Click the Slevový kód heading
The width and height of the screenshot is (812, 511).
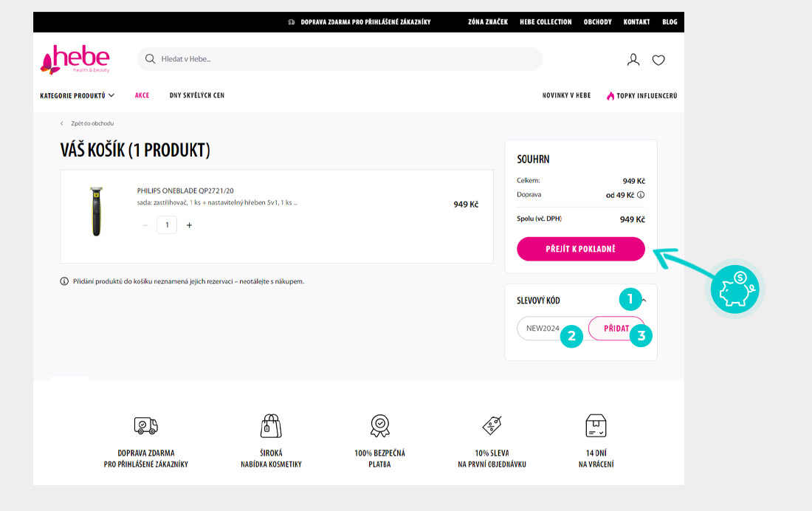coord(538,301)
